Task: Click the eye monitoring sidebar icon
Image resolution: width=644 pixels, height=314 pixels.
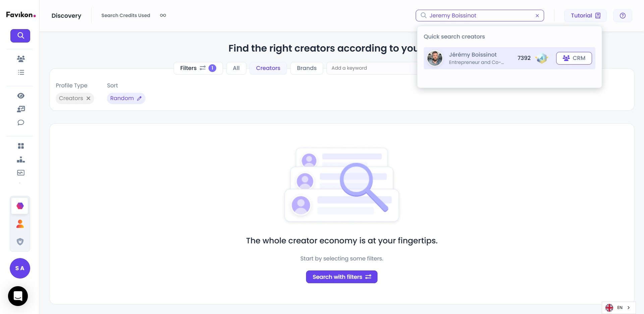Action: pos(21,96)
